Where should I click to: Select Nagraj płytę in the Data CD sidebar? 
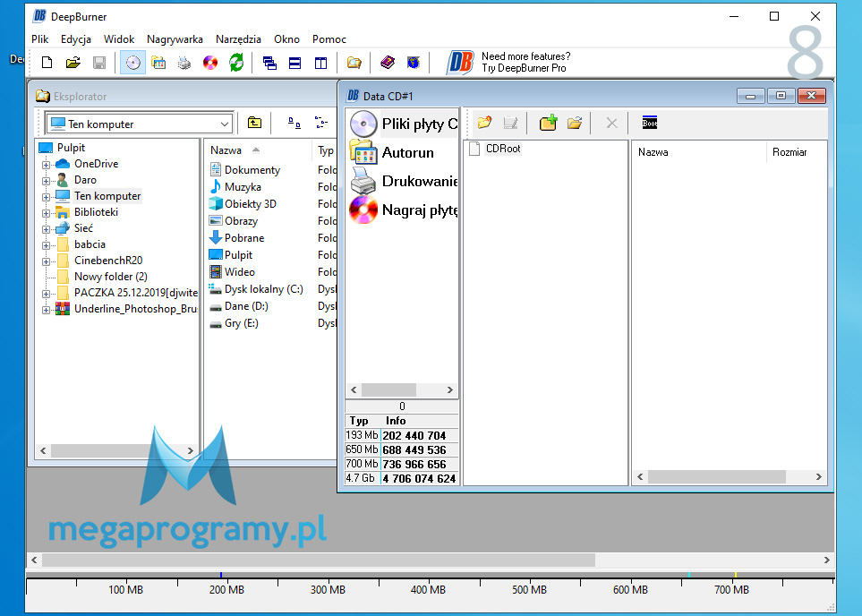point(403,210)
